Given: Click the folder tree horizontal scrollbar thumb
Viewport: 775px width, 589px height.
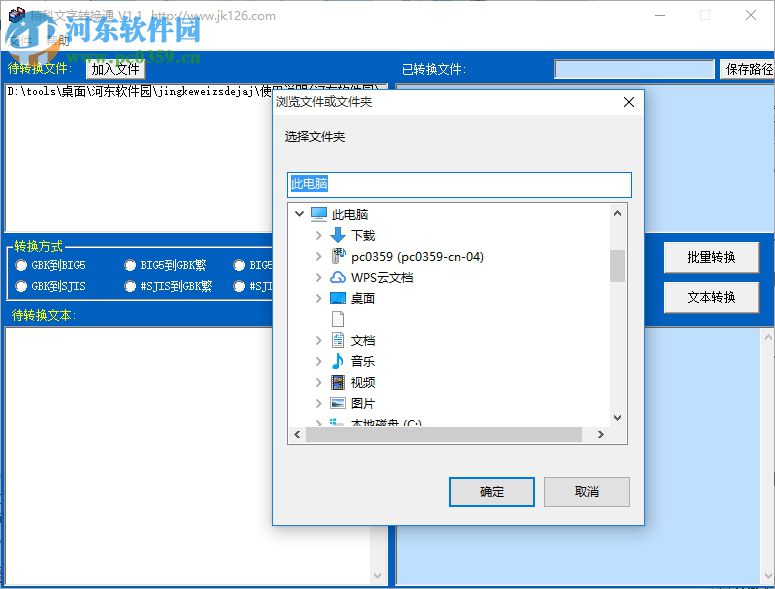Looking at the screenshot, I should (444, 434).
